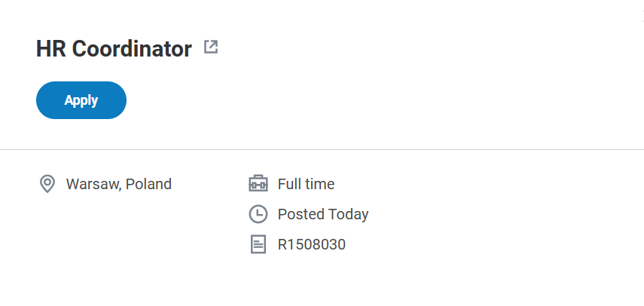644x306 pixels.
Task: Click the word Today
Action: coord(348,214)
